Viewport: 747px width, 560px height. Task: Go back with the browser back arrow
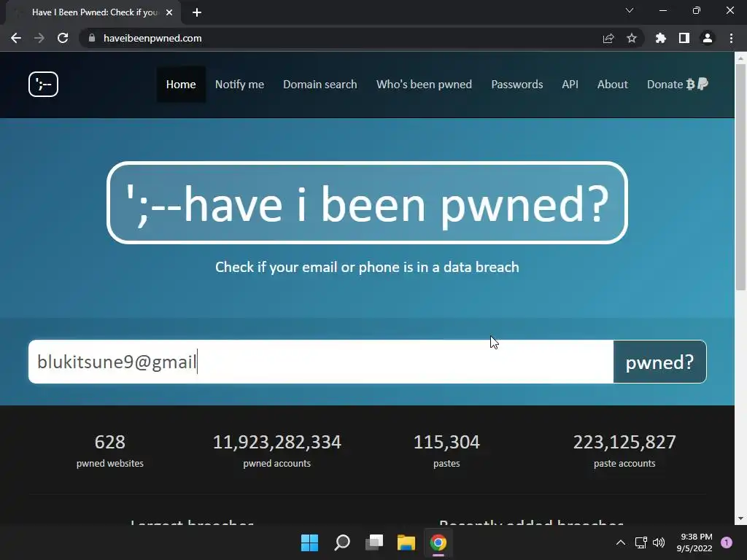16,38
